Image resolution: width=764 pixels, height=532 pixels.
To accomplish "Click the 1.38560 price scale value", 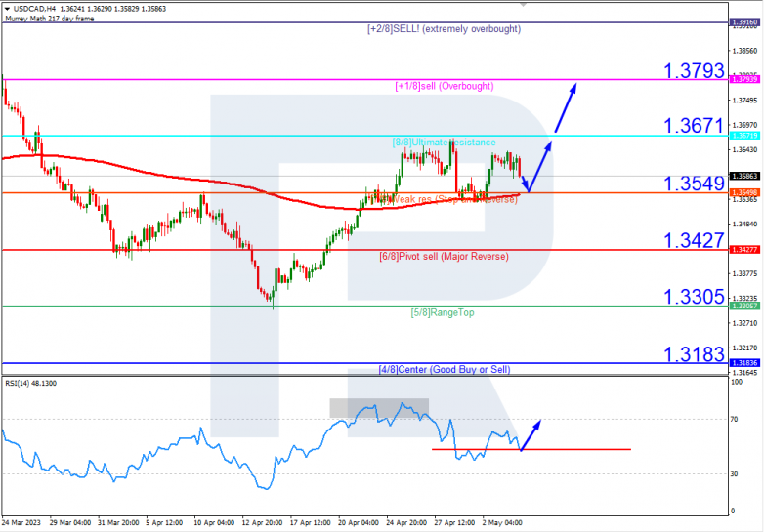I will click(745, 51).
